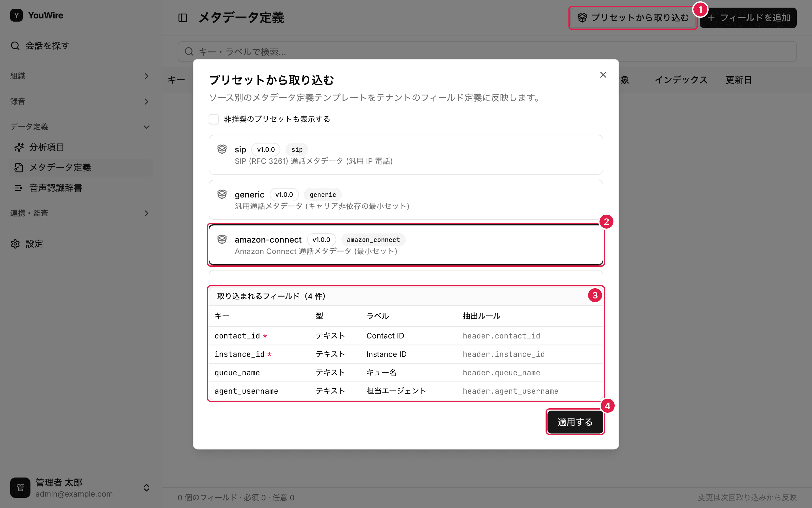Click 変更は次回取り込みから反映 footer note
Screen dimensions: 812x508
[747, 498]
